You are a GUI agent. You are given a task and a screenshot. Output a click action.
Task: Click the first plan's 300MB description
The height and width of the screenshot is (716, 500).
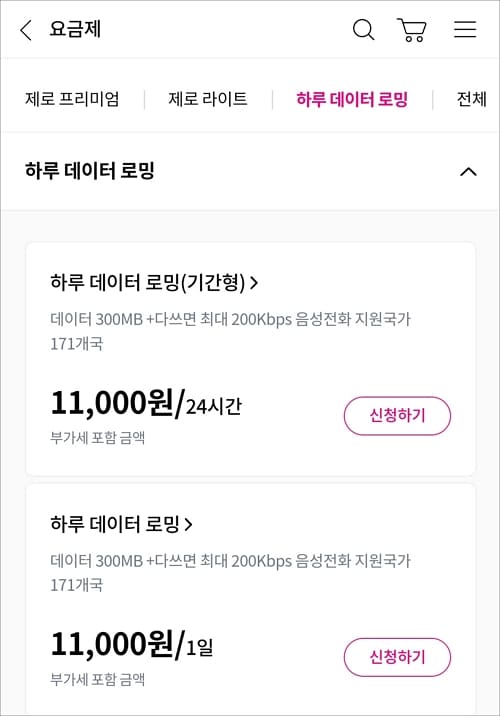[231, 331]
